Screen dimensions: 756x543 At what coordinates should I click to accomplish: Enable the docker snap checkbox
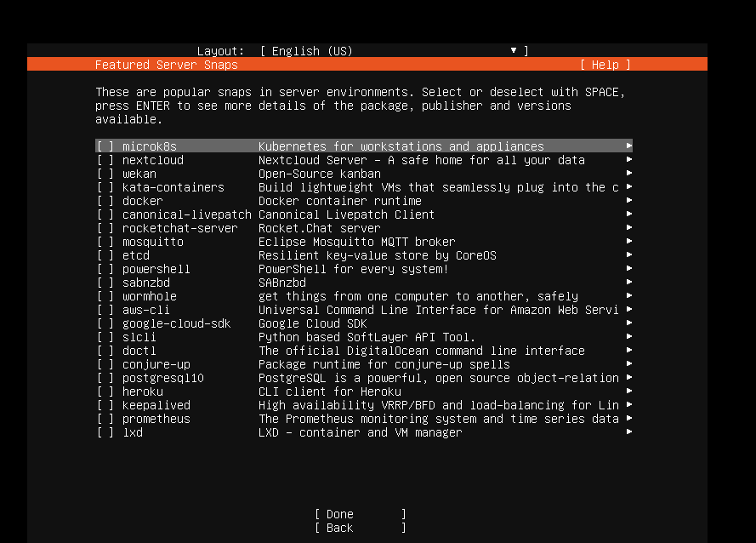pos(105,201)
